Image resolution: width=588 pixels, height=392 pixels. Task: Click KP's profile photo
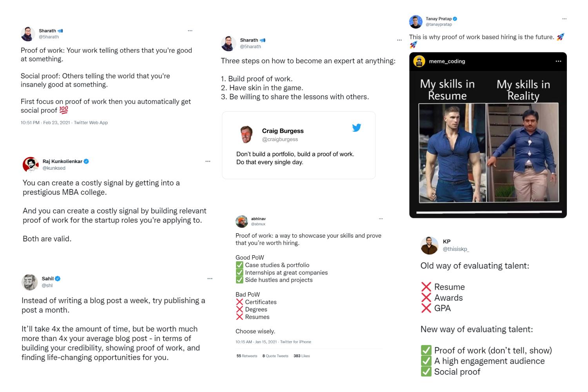tap(429, 245)
